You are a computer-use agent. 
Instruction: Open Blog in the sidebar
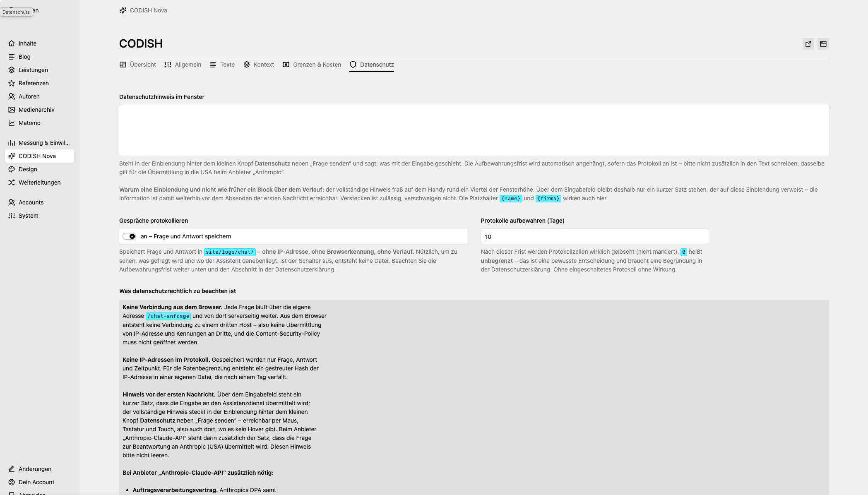(39, 57)
